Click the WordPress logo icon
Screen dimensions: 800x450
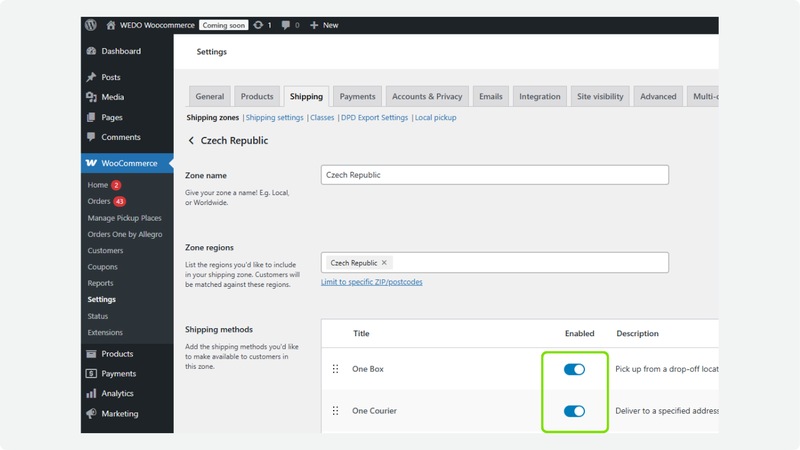(x=91, y=25)
